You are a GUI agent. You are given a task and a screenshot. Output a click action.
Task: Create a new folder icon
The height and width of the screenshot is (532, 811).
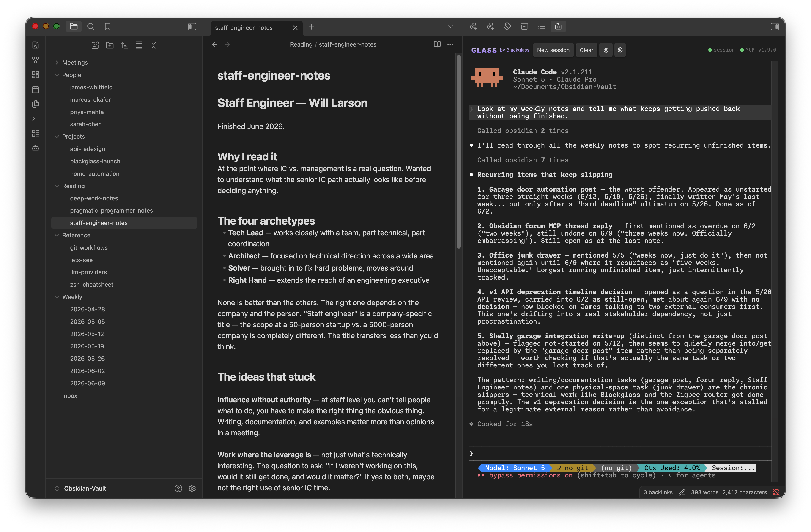point(110,45)
